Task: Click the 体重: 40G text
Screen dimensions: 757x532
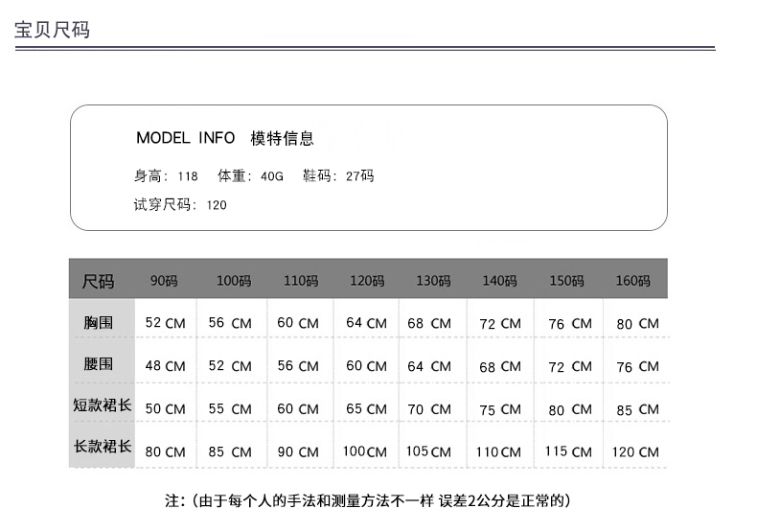Action: pyautogui.click(x=250, y=175)
